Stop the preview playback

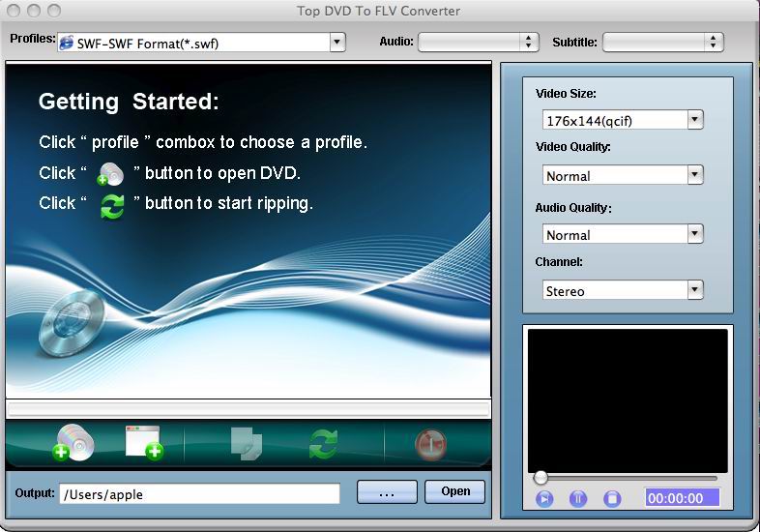coord(612,498)
